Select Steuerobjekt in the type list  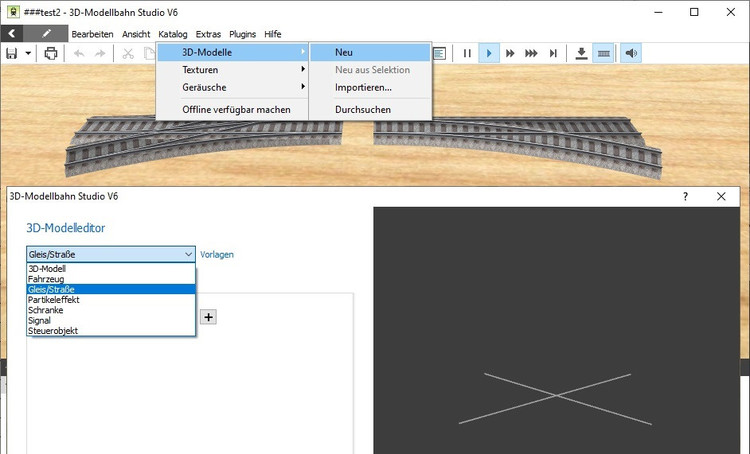(111, 331)
